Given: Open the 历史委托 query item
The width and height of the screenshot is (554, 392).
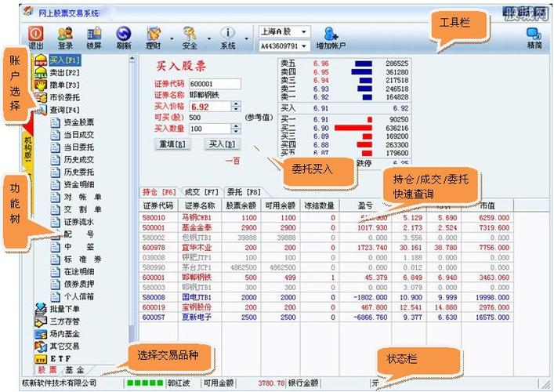Looking at the screenshot, I should 73,172.
